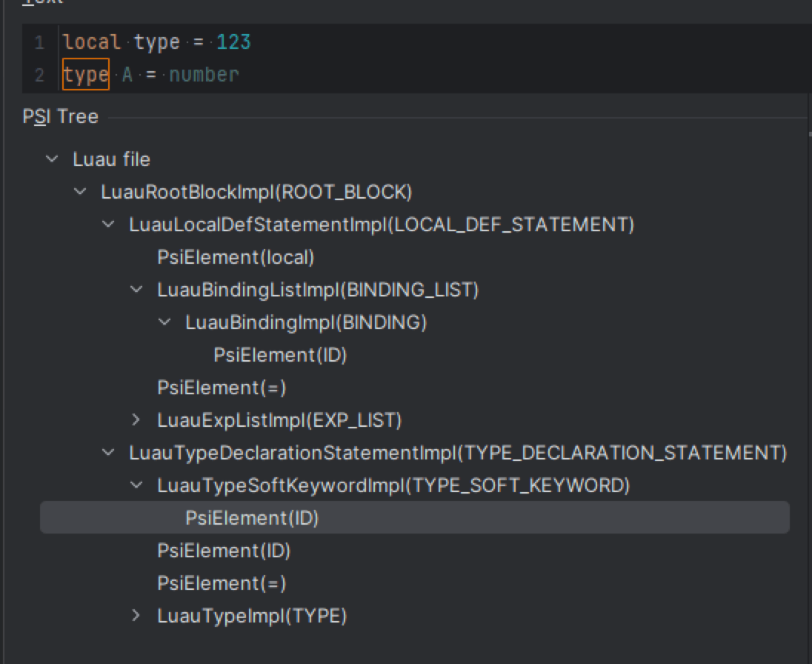Viewport: 812px width, 664px height.
Task: Collapse the LuauTypeDeclarationStatementImpl node
Action: (x=107, y=453)
